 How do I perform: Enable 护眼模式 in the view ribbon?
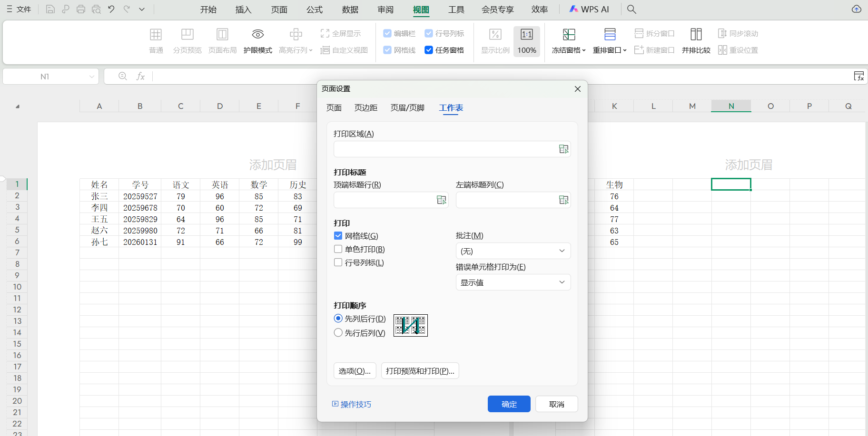pyautogui.click(x=257, y=40)
